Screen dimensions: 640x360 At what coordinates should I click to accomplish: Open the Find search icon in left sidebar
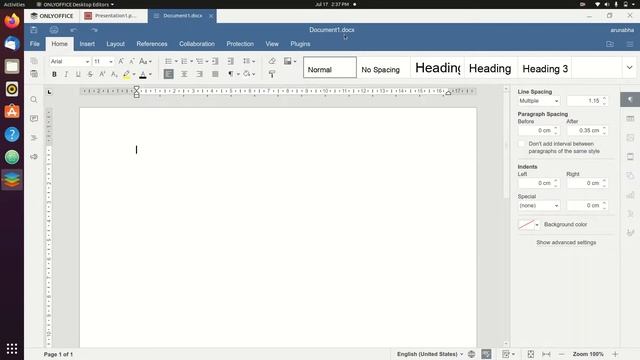click(x=34, y=100)
